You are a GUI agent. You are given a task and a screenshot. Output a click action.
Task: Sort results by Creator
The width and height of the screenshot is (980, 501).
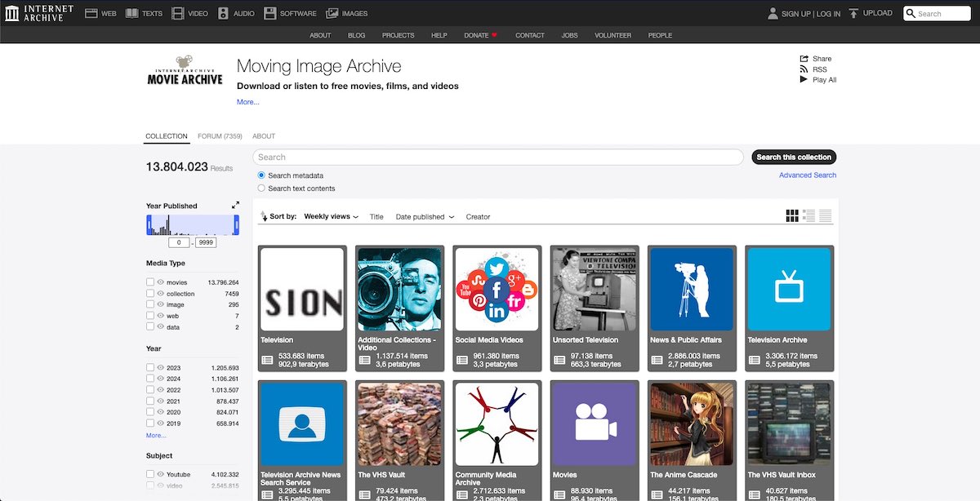(479, 217)
